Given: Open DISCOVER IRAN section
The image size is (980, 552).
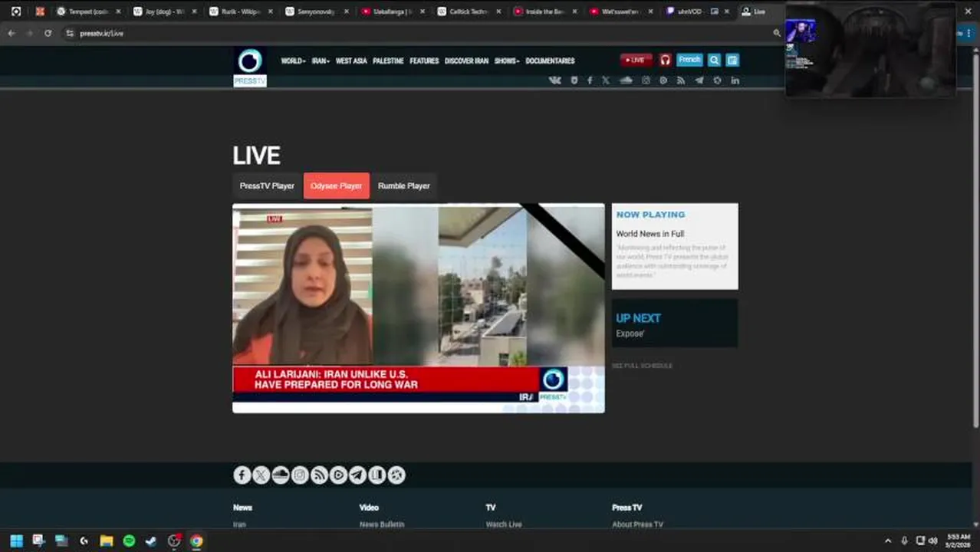Looking at the screenshot, I should (466, 61).
